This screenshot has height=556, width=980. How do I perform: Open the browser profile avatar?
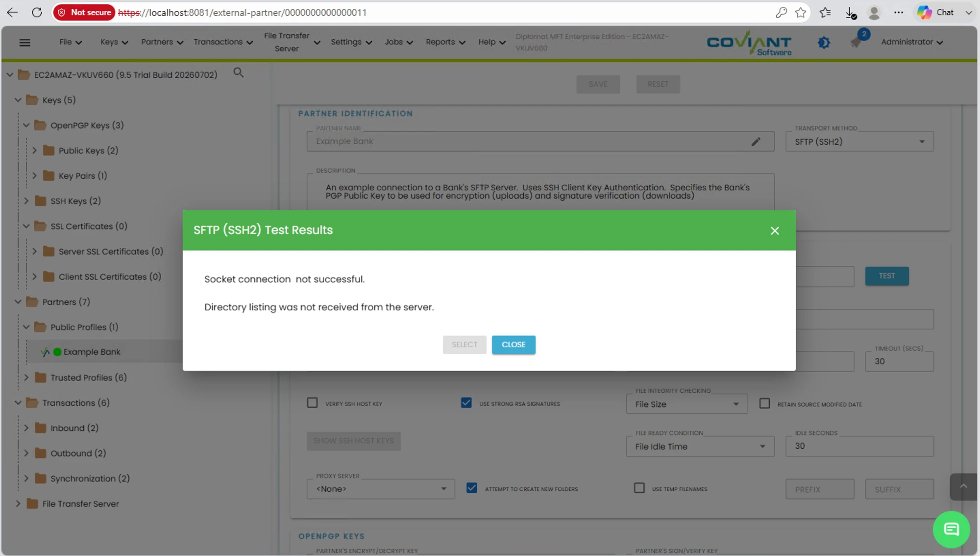tap(874, 12)
